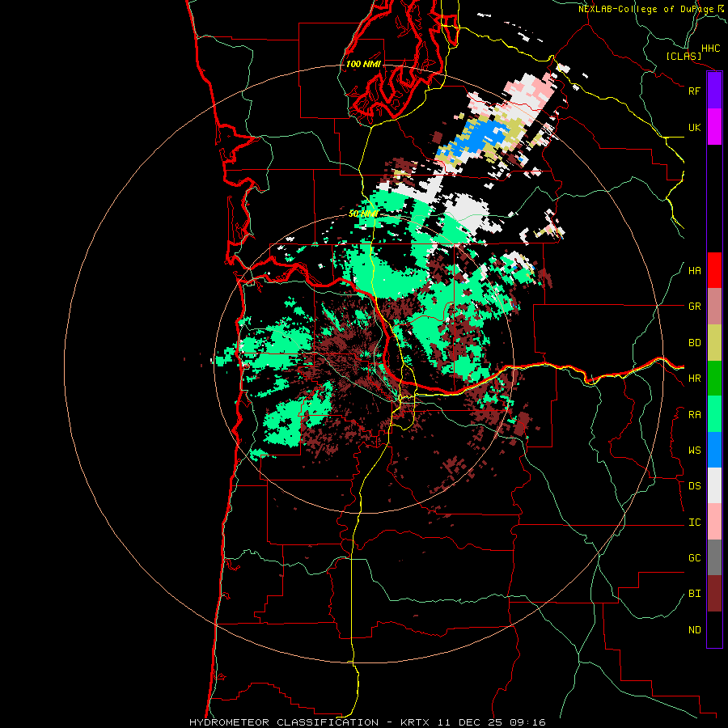The width and height of the screenshot is (728, 728).
Task: Click the white dry snow patch south of the blue echoes
Action: click(x=469, y=211)
